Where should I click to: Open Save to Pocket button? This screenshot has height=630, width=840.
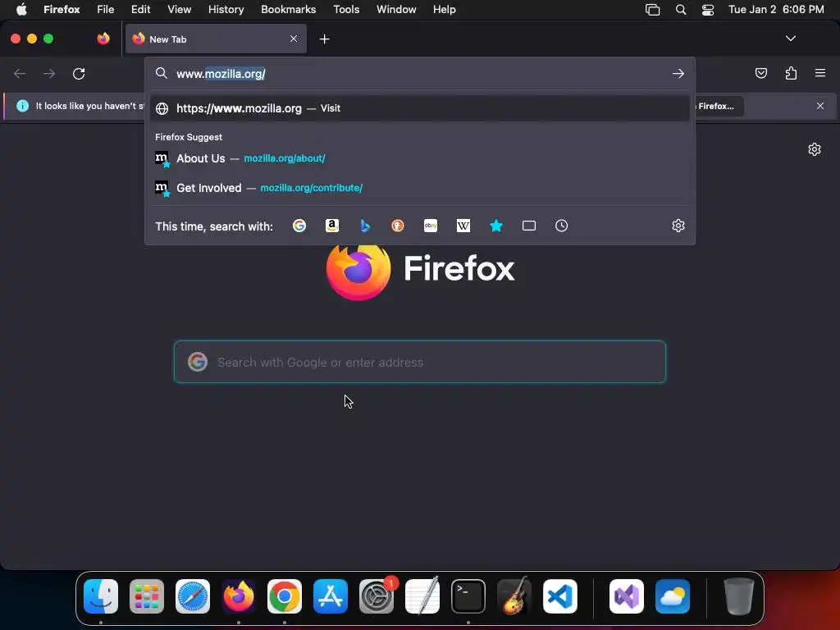point(761,73)
